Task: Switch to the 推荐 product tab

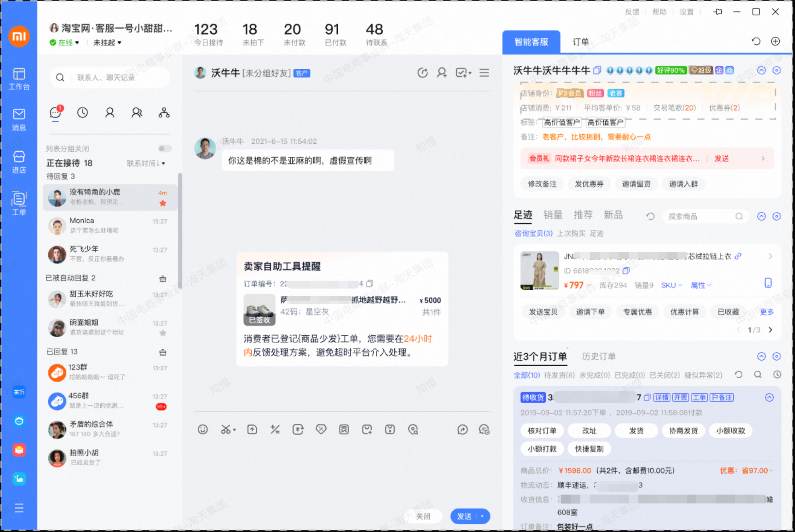Action: point(583,215)
